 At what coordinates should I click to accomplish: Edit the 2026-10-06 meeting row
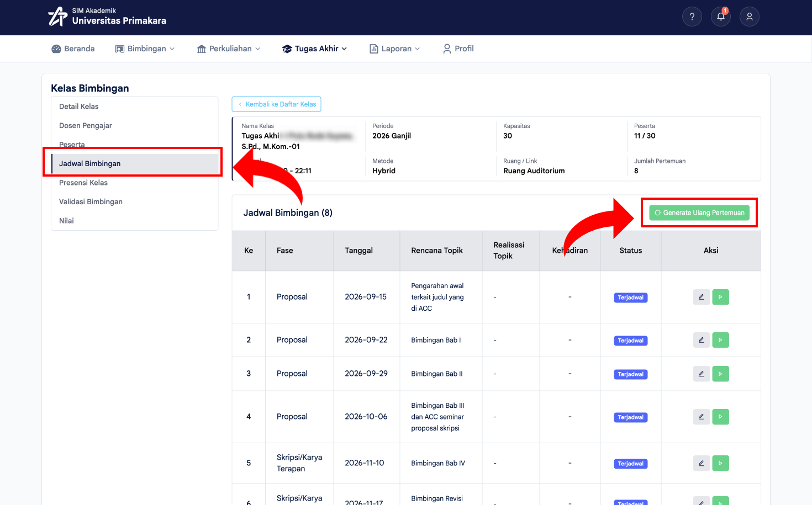[x=702, y=417]
